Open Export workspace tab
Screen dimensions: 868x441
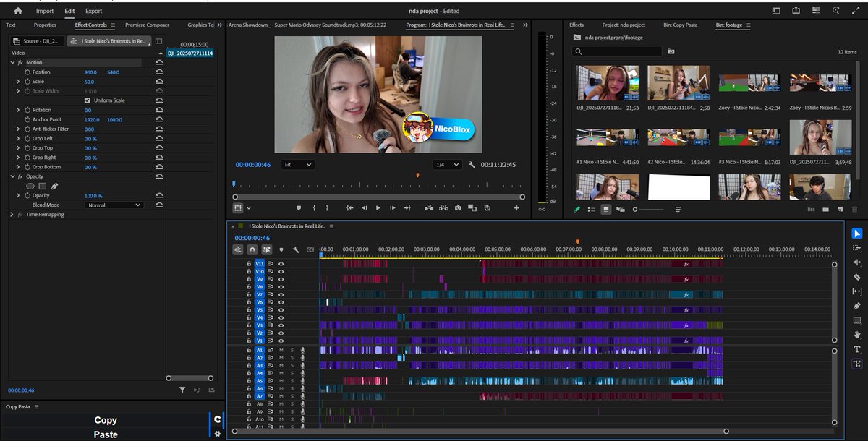pyautogui.click(x=93, y=11)
